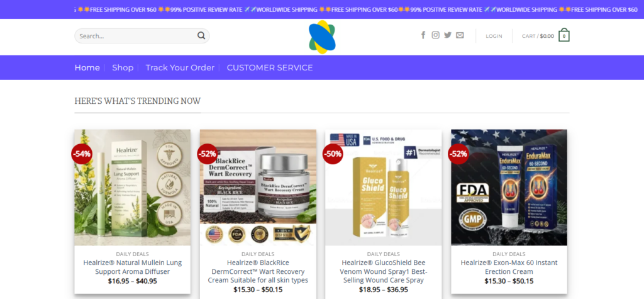Image resolution: width=644 pixels, height=299 pixels.
Task: Click the -54% sale badge
Action: click(82, 154)
